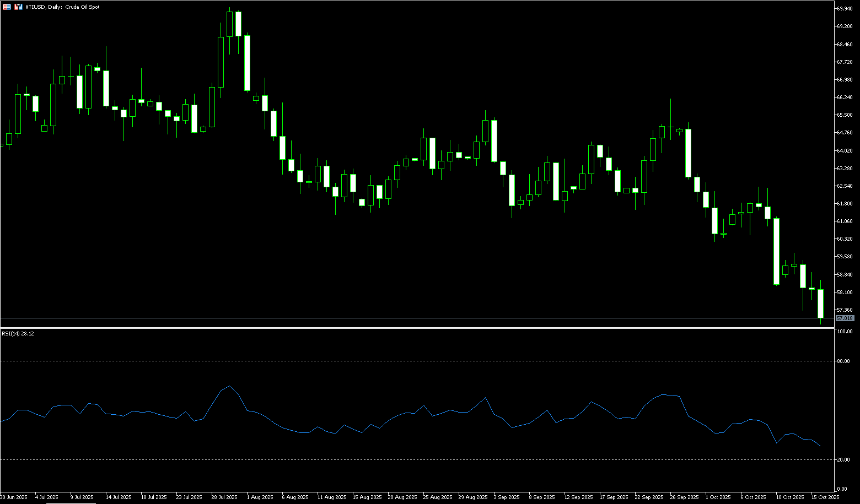Click the 30 Jun 2025 date label
The height and width of the screenshot is (504, 860).
pyautogui.click(x=14, y=497)
